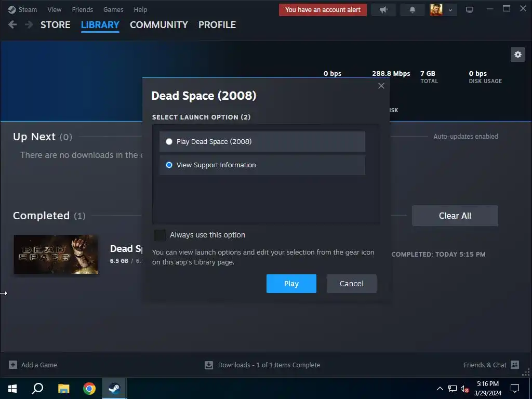Click the Steam icon in the taskbar
The width and height of the screenshot is (532, 399).
coord(115,389)
